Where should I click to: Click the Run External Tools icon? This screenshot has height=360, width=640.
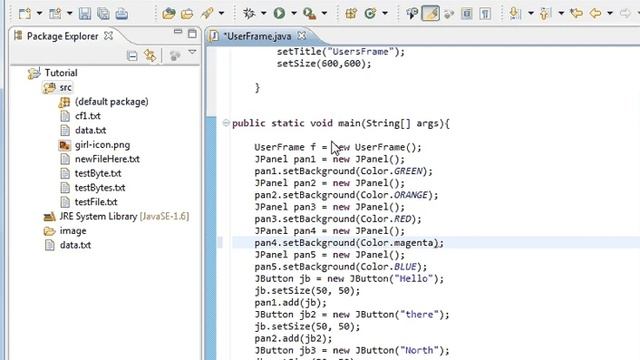310,13
